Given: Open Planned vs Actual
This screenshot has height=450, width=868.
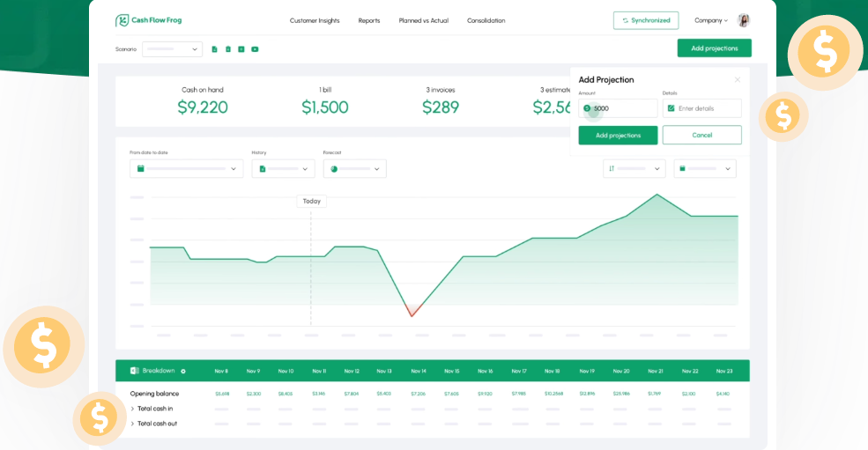Looking at the screenshot, I should point(424,20).
